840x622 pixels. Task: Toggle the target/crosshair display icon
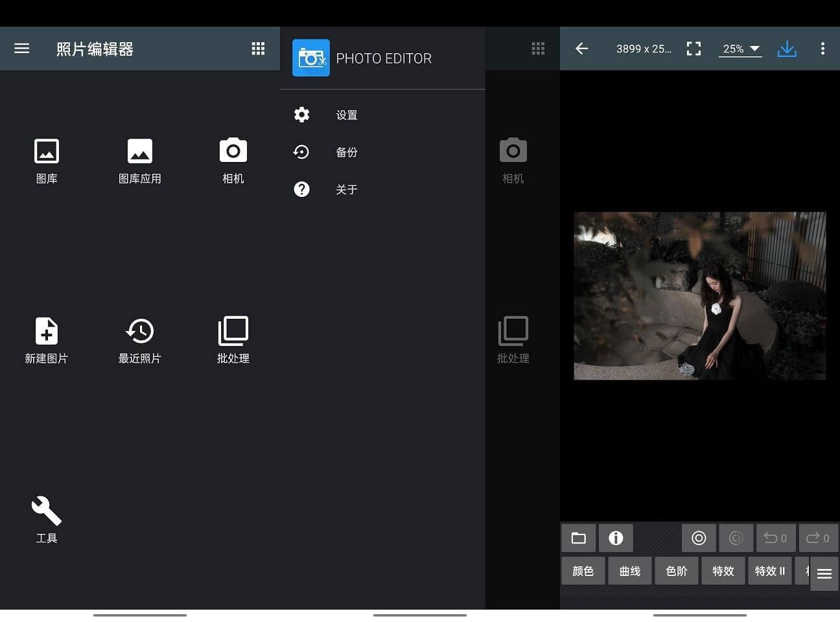point(698,538)
